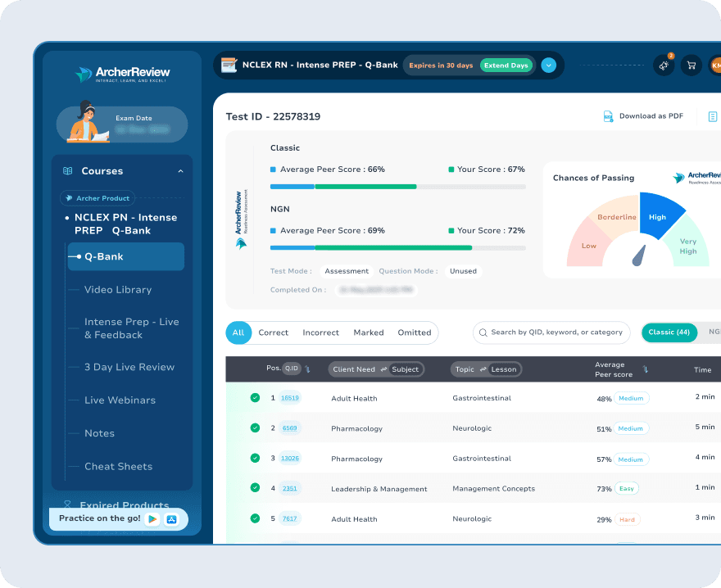Click the Extend Days button
721x588 pixels.
coord(506,66)
